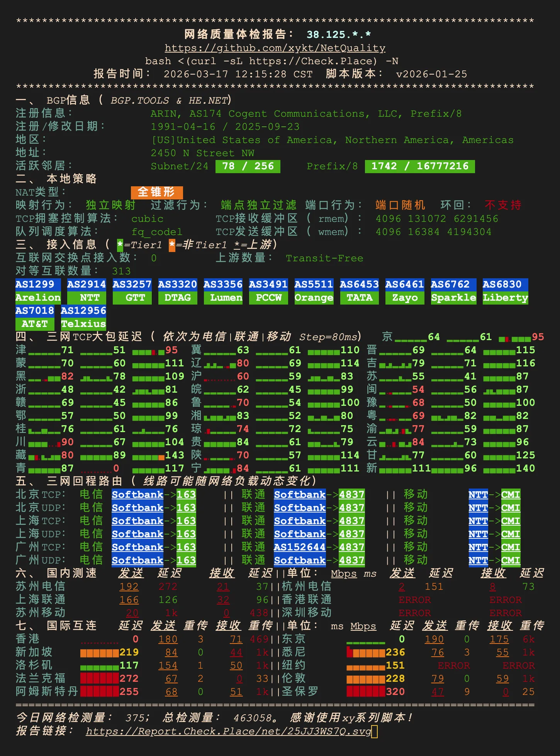The width and height of the screenshot is (560, 756).
Task: Click the 新加坡 latency value 219
Action: click(129, 652)
